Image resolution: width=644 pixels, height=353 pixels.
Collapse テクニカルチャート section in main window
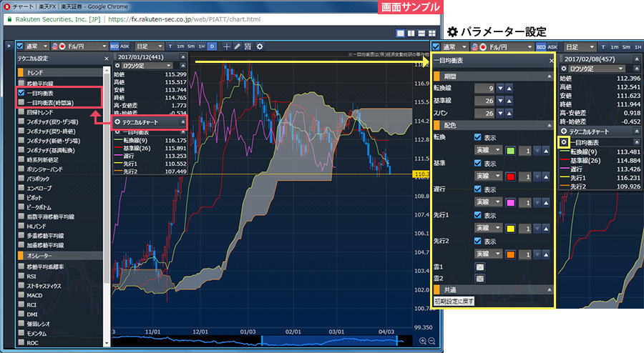tap(182, 122)
